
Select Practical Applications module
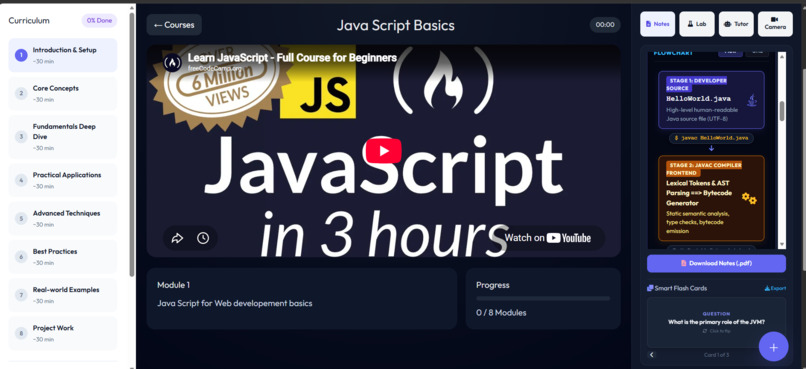63,180
